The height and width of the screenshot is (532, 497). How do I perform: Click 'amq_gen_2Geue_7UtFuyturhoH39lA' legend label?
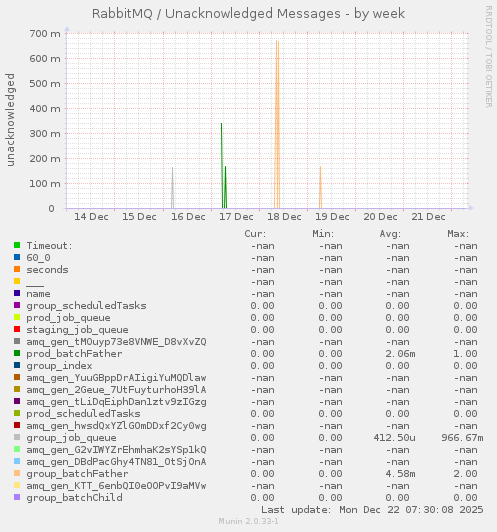(x=116, y=390)
